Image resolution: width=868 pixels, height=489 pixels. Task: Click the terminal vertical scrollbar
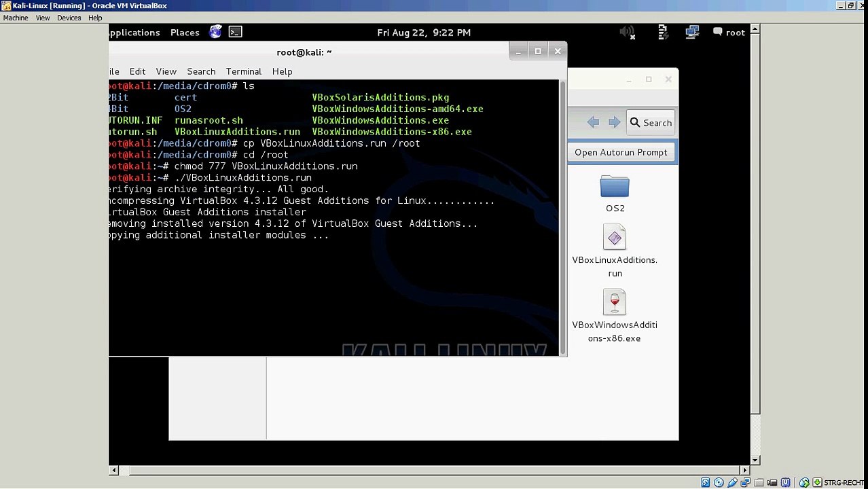pos(562,217)
